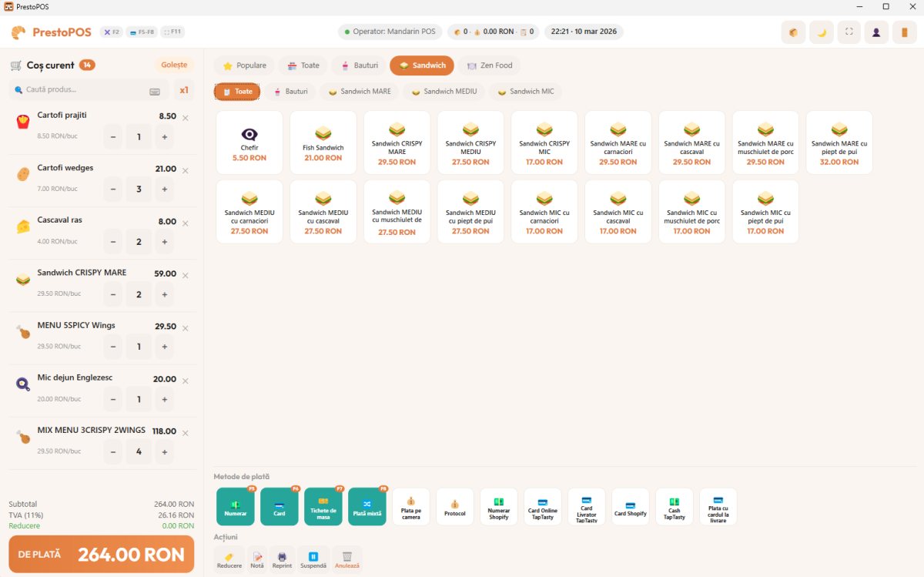Suspend the order with Suspendă
Viewport: 924px width, 577px height.
tap(313, 559)
